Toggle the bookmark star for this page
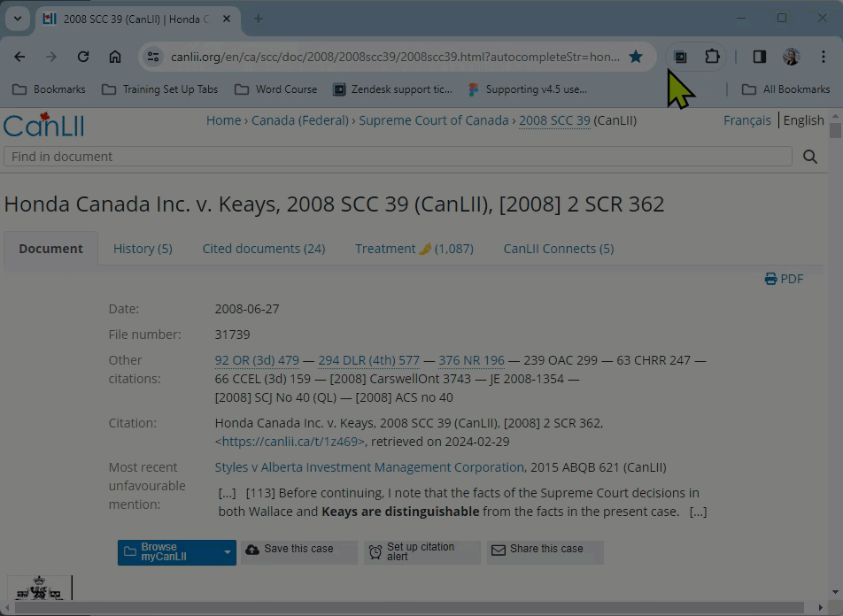This screenshot has height=616, width=843. coord(636,57)
